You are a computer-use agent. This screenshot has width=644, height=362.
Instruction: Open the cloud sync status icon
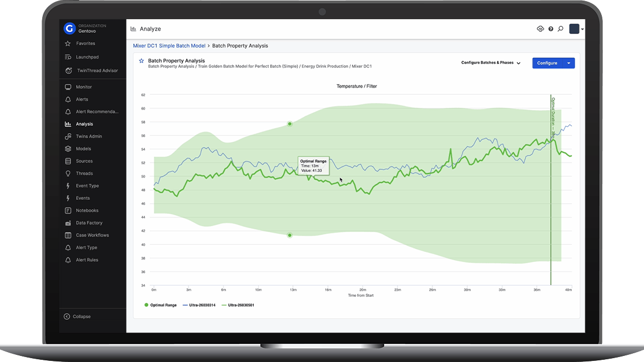tap(540, 29)
